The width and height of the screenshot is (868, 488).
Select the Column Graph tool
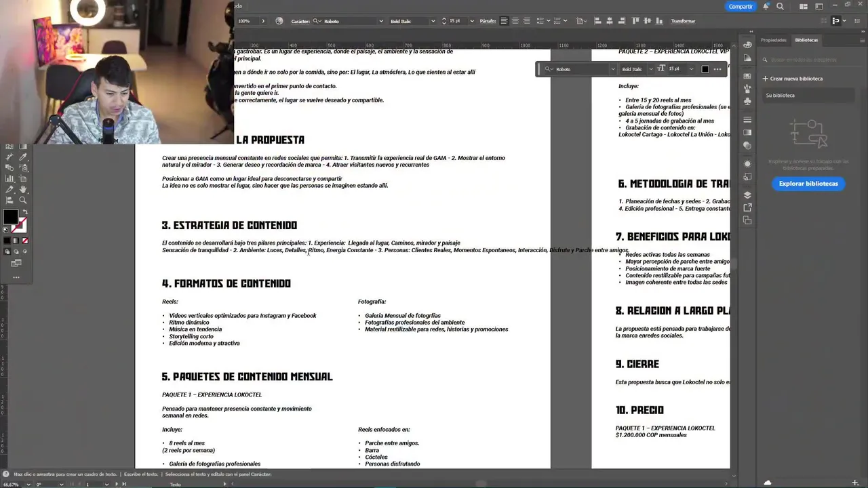[9, 178]
